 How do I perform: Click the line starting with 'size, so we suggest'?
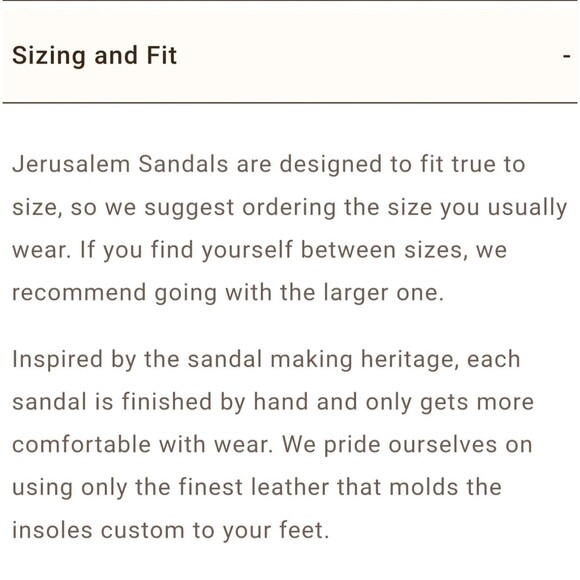click(290, 208)
